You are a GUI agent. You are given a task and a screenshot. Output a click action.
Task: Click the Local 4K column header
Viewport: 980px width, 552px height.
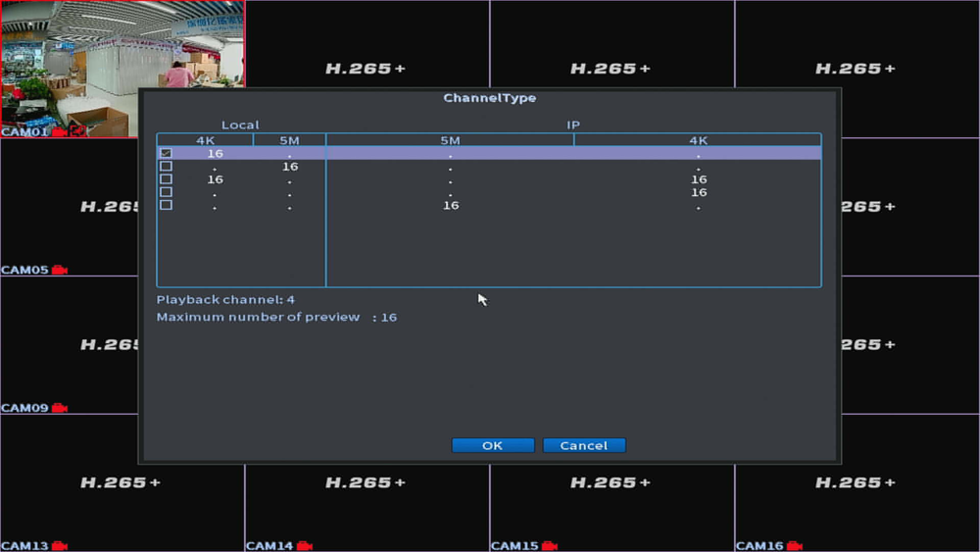coord(205,140)
